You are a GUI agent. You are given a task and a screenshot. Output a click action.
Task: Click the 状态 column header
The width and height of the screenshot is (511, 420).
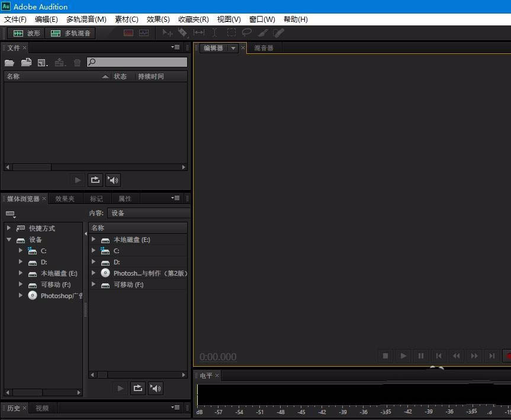pos(123,76)
